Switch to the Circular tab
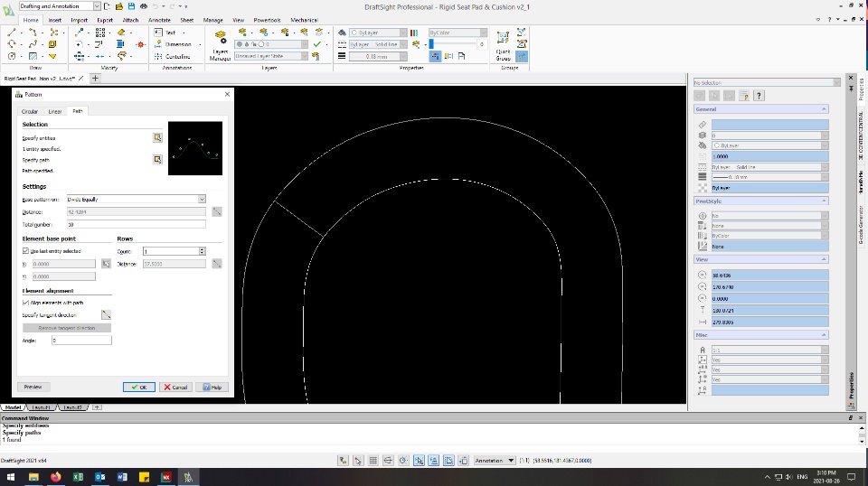Screen dimensions: 868x486 coord(30,111)
